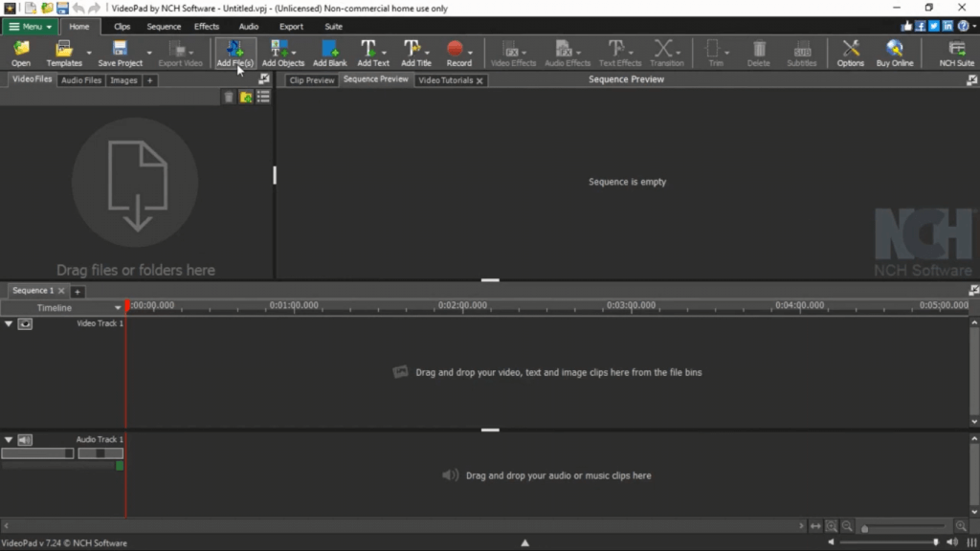Collapse Audio Track 1 triangle
980x551 pixels.
coord(8,440)
